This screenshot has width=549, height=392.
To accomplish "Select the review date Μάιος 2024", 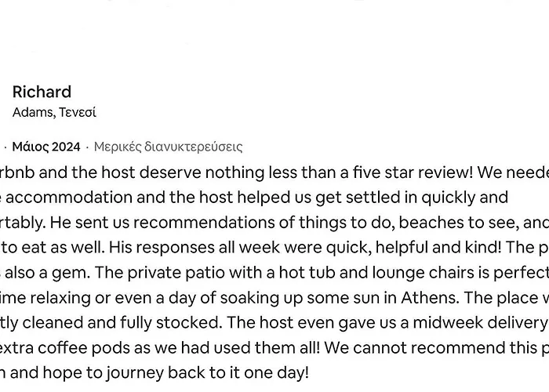I will [46, 147].
